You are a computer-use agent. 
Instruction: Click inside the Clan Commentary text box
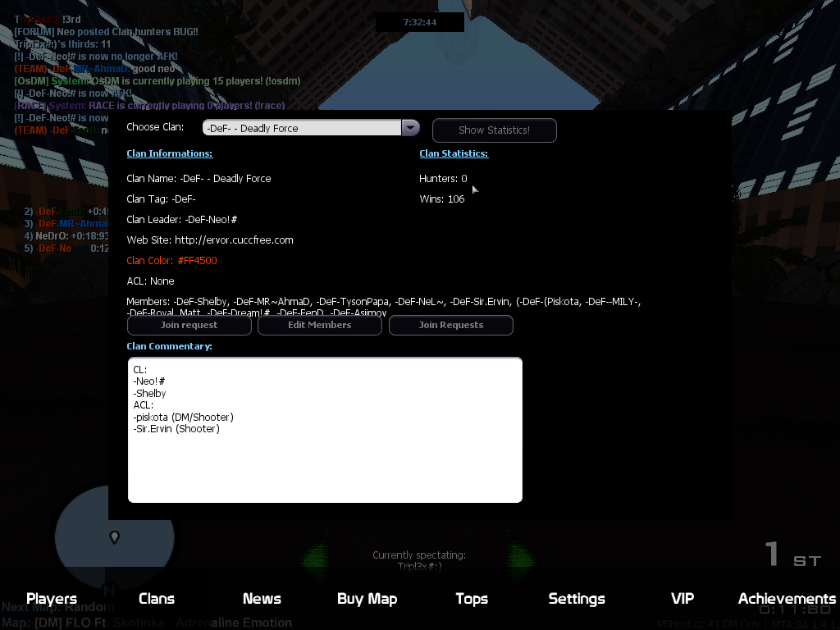click(325, 430)
